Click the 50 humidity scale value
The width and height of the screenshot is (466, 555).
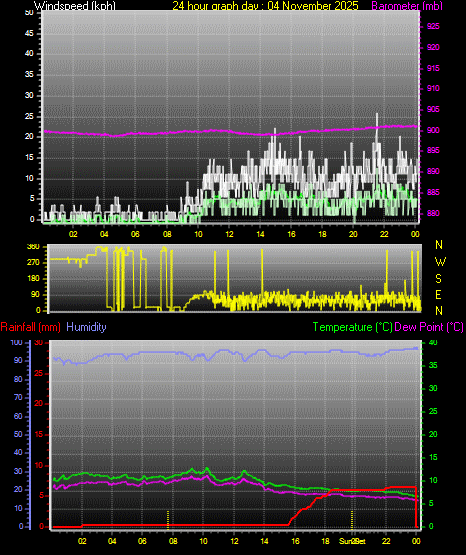[18, 435]
